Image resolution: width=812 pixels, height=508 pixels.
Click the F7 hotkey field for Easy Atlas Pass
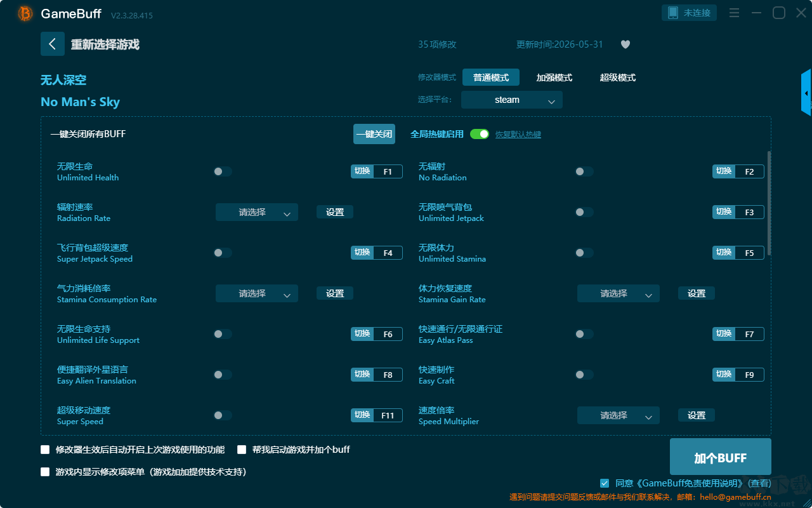click(x=749, y=334)
